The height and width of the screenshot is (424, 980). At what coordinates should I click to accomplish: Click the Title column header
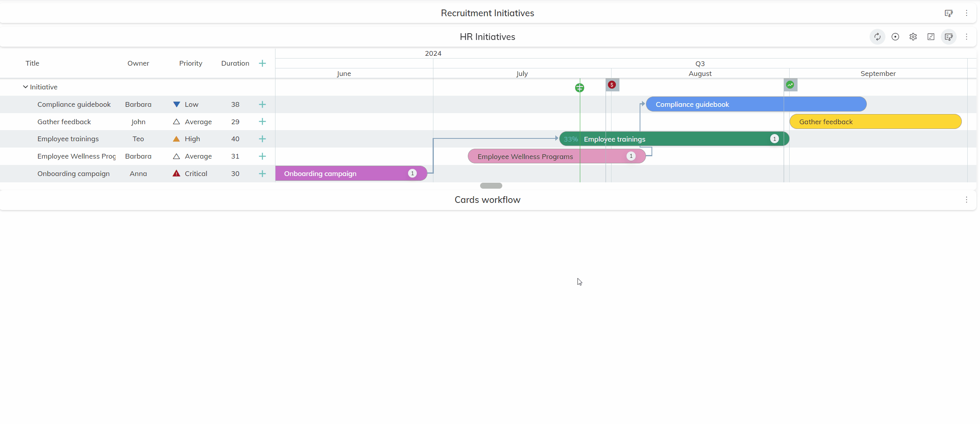(x=32, y=63)
